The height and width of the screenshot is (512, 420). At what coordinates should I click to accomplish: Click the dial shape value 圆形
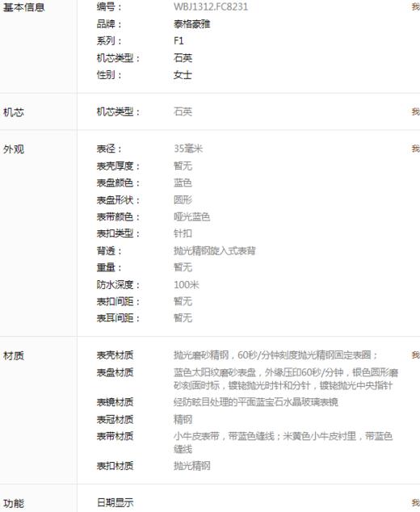(183, 199)
